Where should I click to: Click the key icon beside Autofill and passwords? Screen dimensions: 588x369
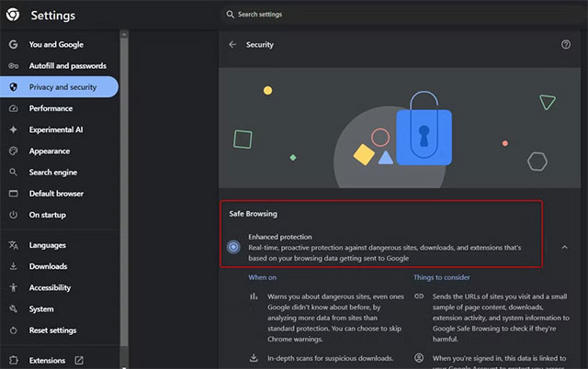click(13, 65)
